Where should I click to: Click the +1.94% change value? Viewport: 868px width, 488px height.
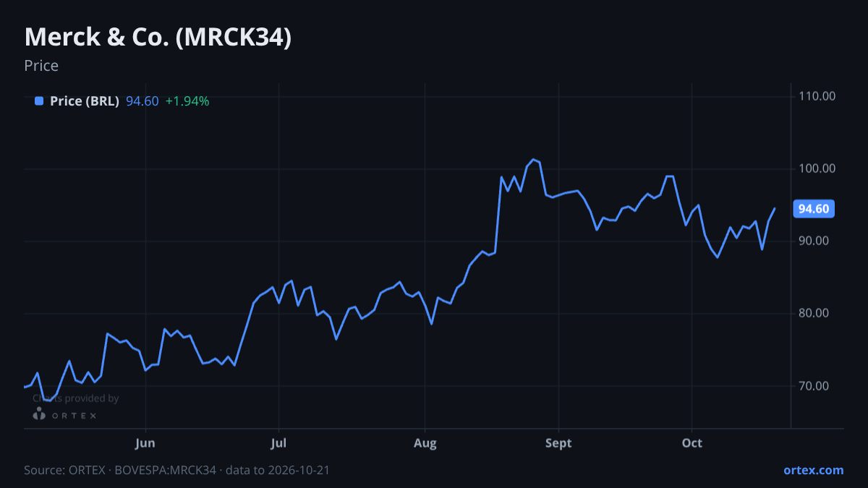(x=187, y=101)
